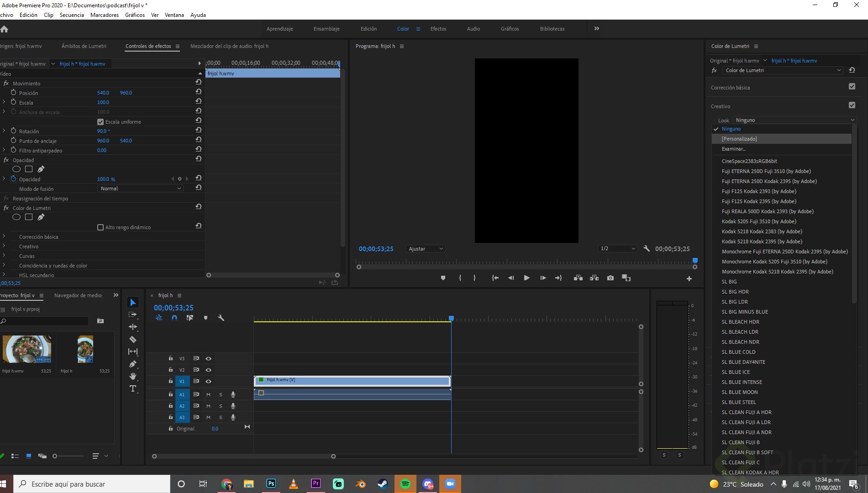The image size is (868, 493).
Task: Open the Modo de fusión dropdown
Action: pos(140,189)
